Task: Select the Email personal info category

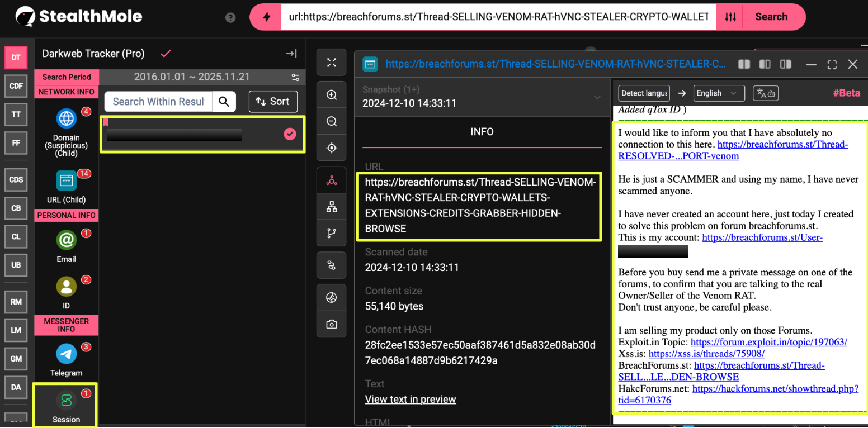Action: 66,246
